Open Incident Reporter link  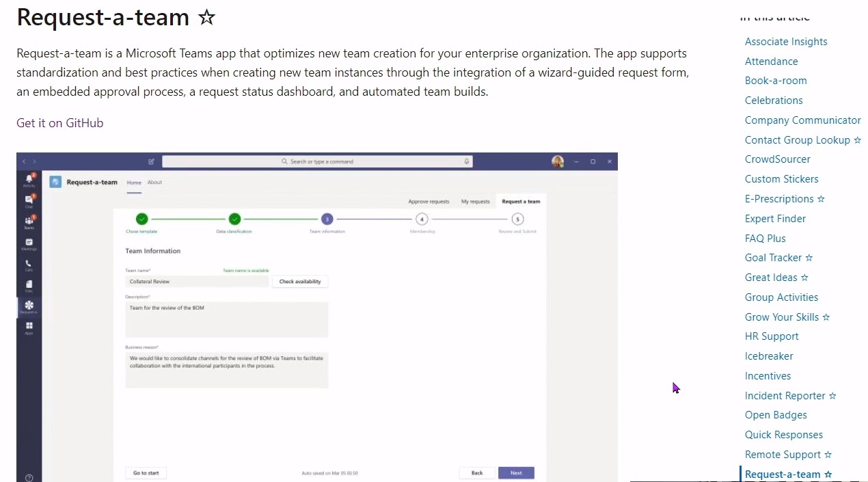click(791, 396)
